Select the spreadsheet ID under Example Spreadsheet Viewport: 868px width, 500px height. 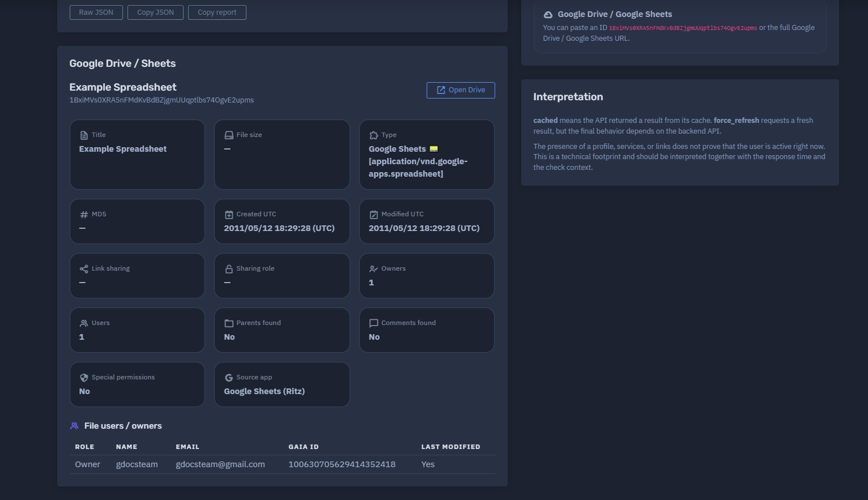[161, 100]
